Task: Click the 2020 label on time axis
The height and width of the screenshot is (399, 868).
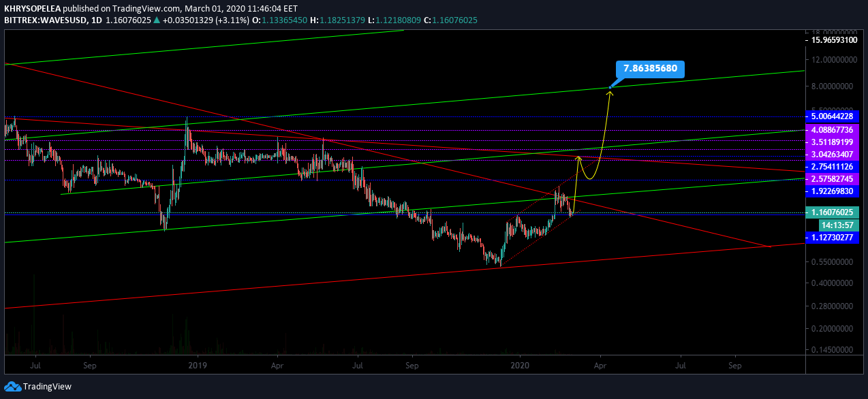Action: coord(520,365)
